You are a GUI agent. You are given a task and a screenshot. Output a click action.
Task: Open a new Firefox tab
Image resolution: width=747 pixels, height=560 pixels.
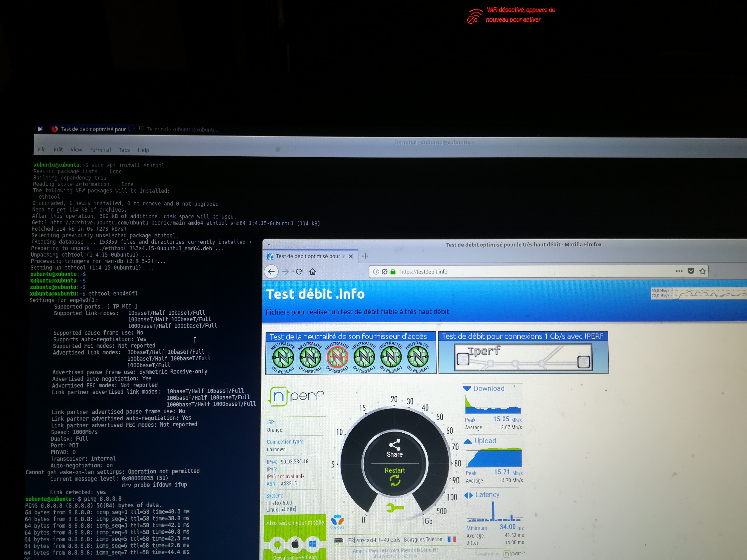point(365,256)
